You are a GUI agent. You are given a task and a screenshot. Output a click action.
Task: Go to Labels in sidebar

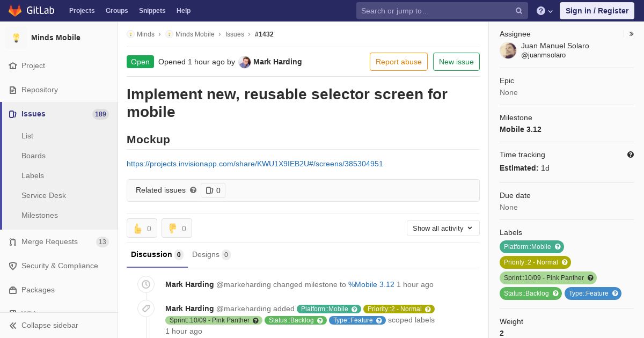[33, 175]
